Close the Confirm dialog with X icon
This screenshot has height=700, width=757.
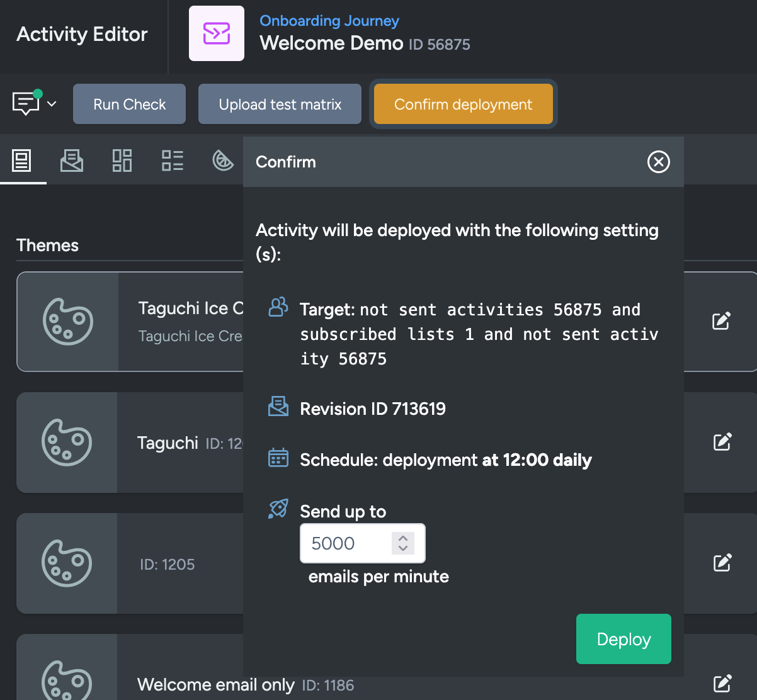(x=659, y=162)
